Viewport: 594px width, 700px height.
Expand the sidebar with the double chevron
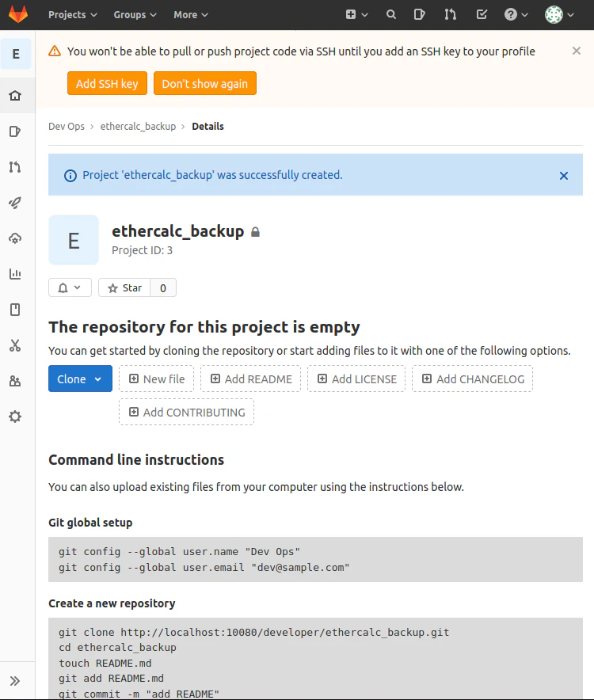15,681
